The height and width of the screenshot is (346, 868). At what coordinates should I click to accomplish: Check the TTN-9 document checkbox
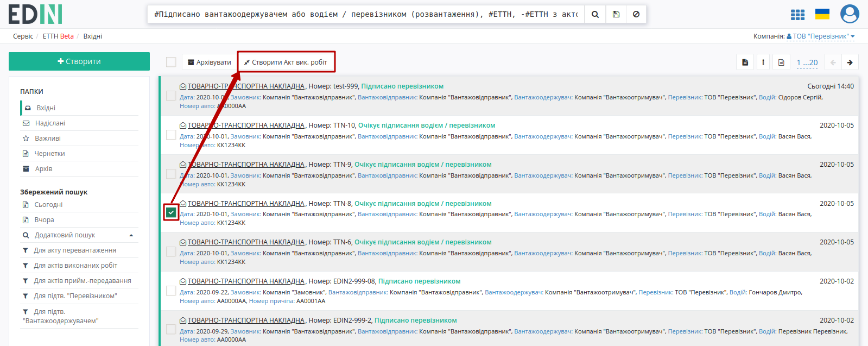pos(171,174)
